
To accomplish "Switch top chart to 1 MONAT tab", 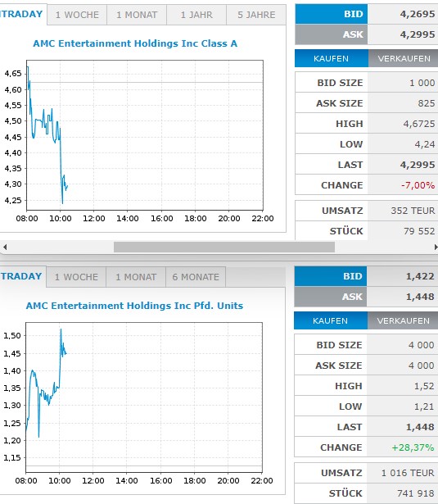I will click(x=137, y=15).
